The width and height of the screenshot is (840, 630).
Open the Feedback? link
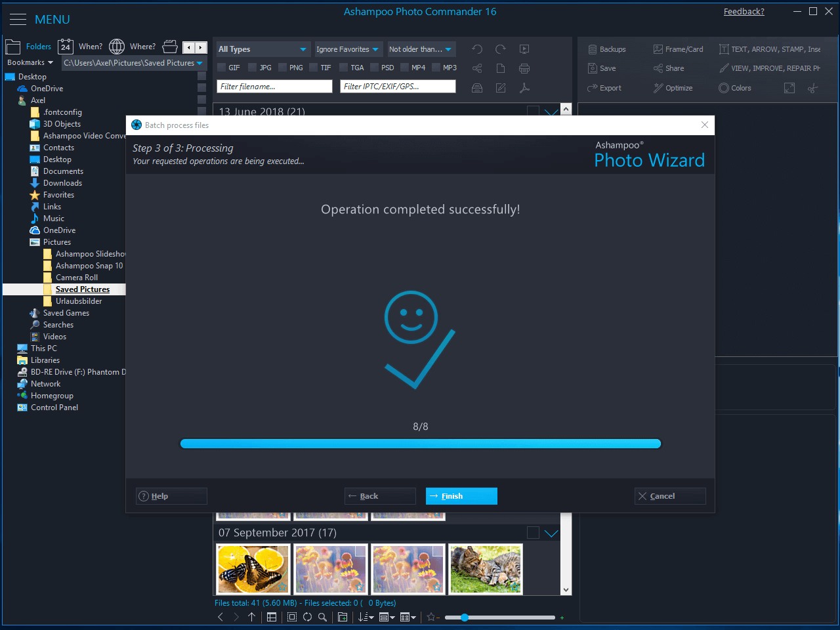(744, 12)
